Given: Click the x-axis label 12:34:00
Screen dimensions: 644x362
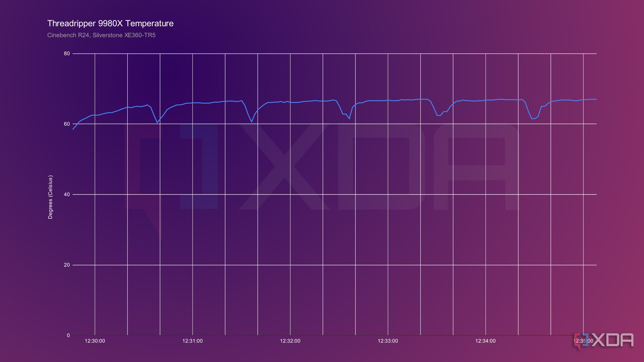Looking at the screenshot, I should pos(485,341).
